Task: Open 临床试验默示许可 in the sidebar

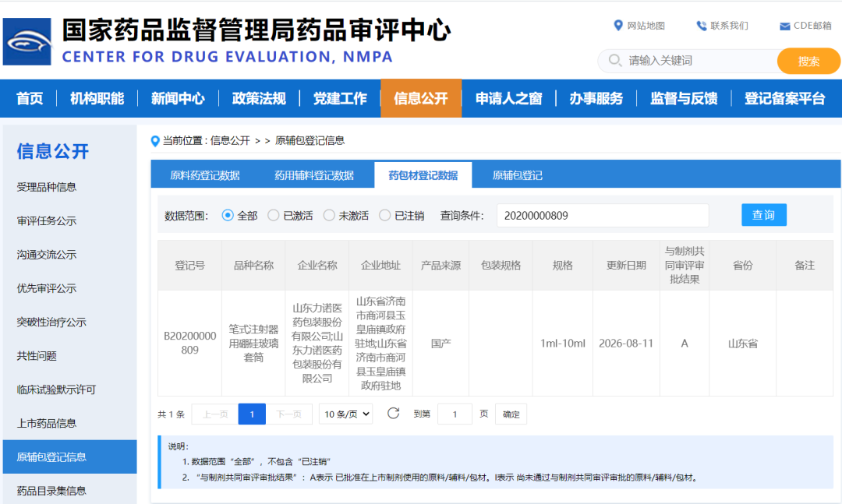Action: tap(56, 389)
